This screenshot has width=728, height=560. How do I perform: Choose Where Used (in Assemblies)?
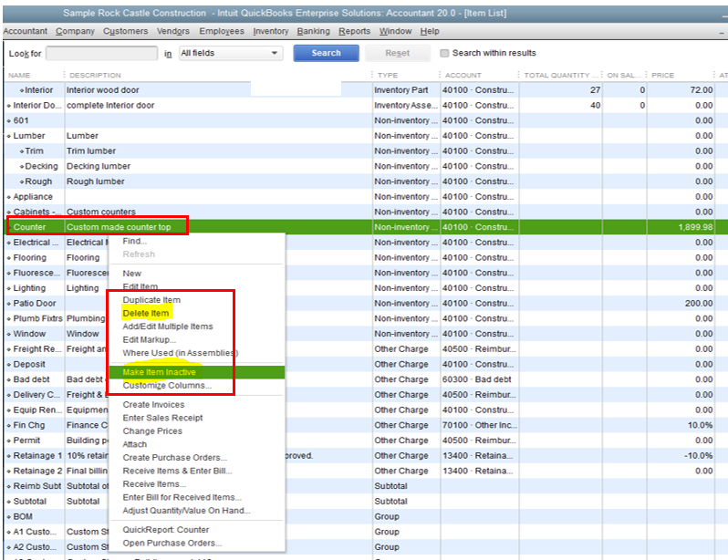(180, 353)
